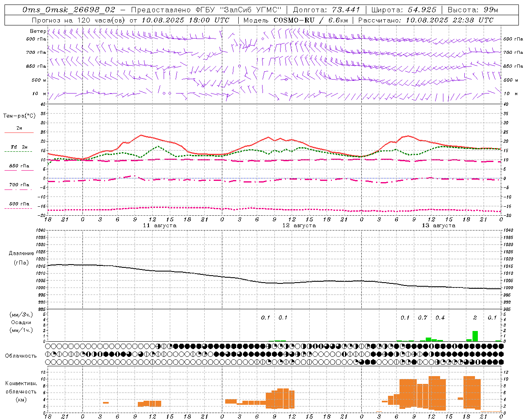
Task: Click the '2м' legend label
Action: click(19, 128)
